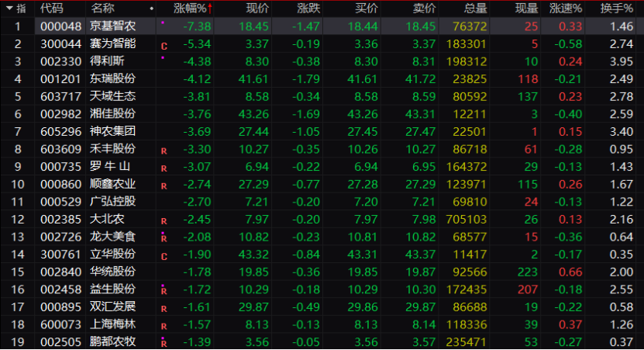Sort by the 名称 column header
Image resolution: width=644 pixels, height=350 pixels.
(x=102, y=9)
